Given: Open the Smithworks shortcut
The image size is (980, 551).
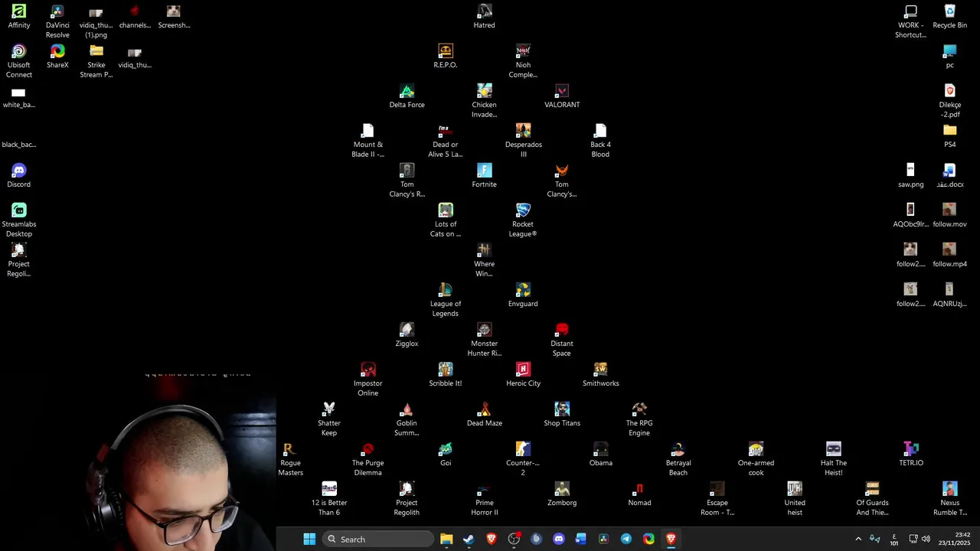Looking at the screenshot, I should point(600,375).
